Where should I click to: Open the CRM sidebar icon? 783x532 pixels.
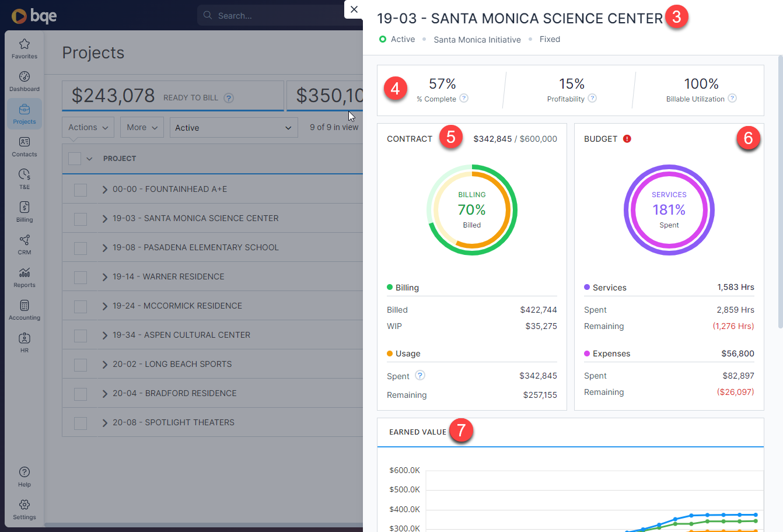click(x=25, y=241)
